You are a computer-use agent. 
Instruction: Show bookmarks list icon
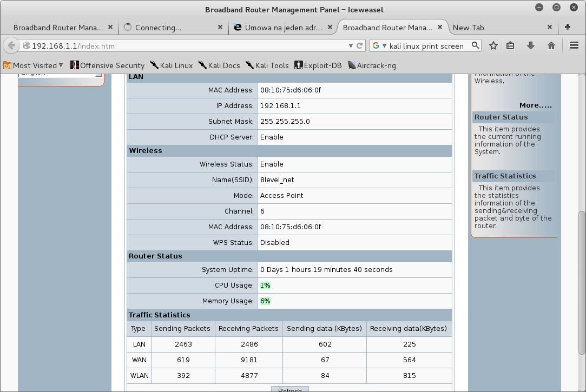click(510, 45)
